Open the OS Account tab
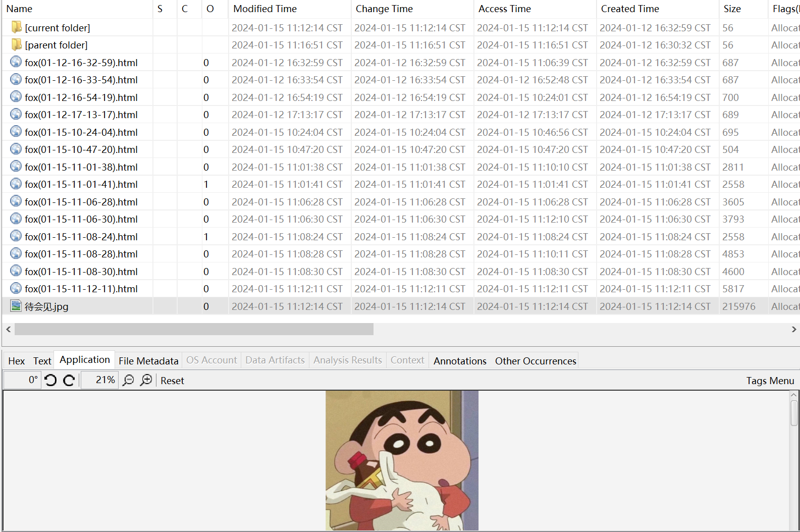The image size is (800, 532). click(x=211, y=360)
